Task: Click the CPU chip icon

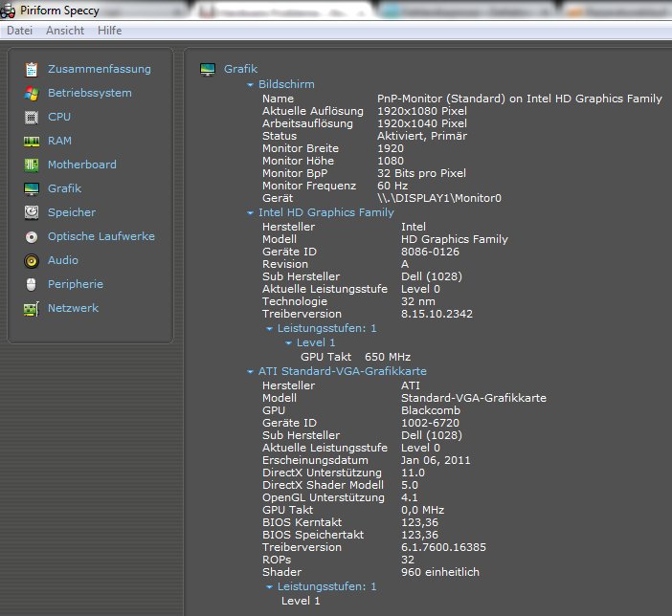Action: (x=32, y=118)
